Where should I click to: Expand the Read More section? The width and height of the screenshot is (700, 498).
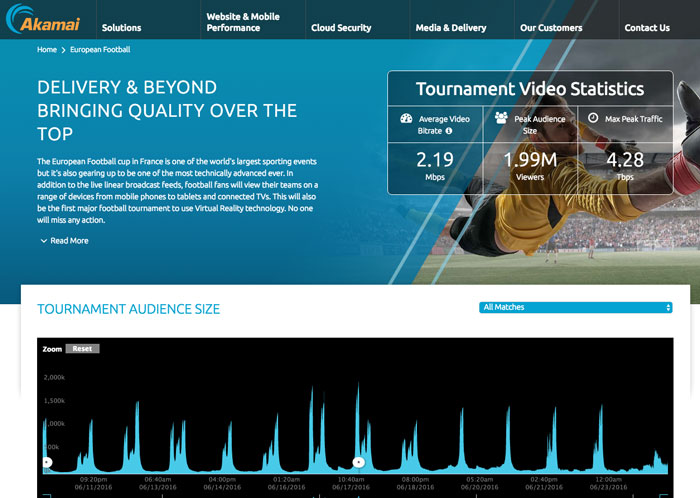click(x=65, y=241)
